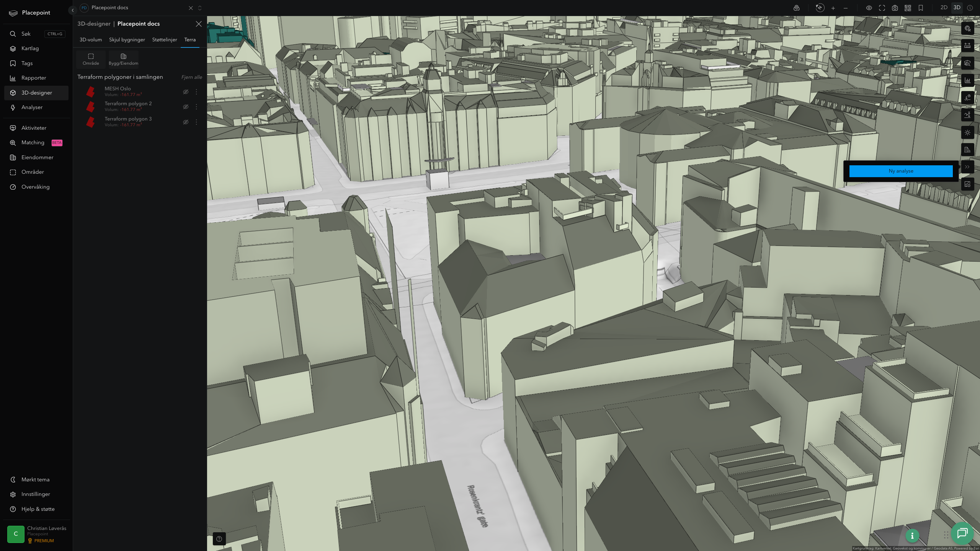Open options menu for Terraform polygon 2
The width and height of the screenshot is (980, 551).
point(196,107)
